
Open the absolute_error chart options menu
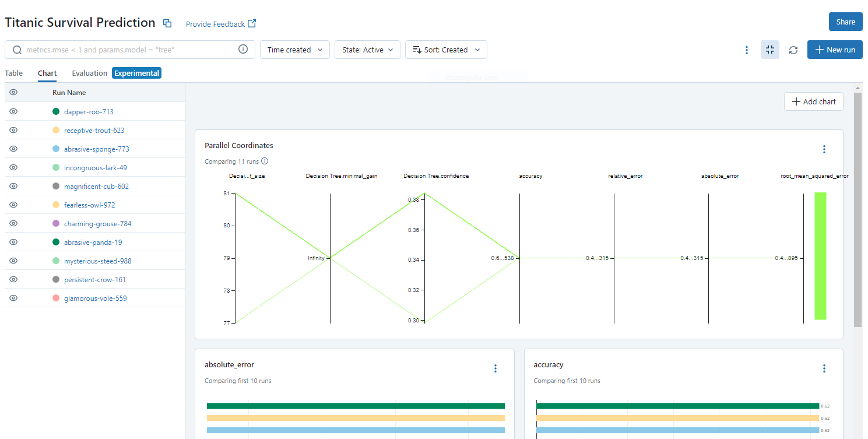495,368
